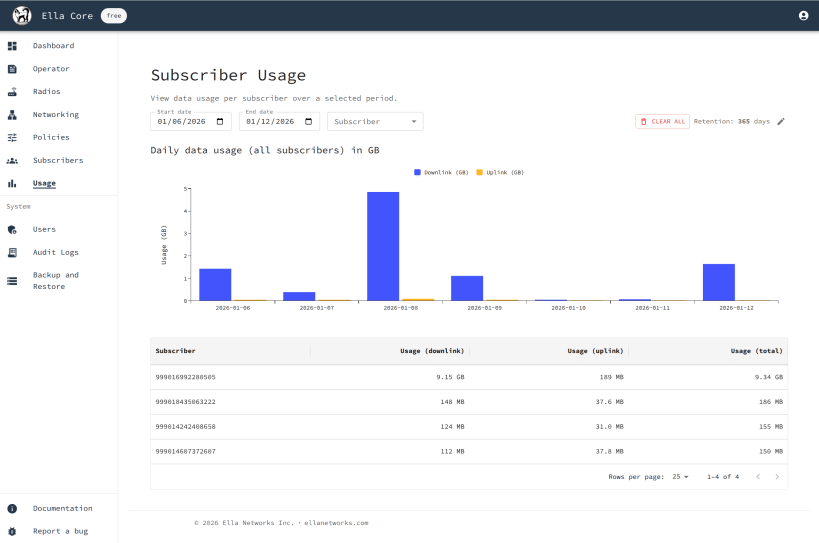Open the ellanetworks.com footer link
Viewport: 819px width, 543px height.
click(x=336, y=523)
